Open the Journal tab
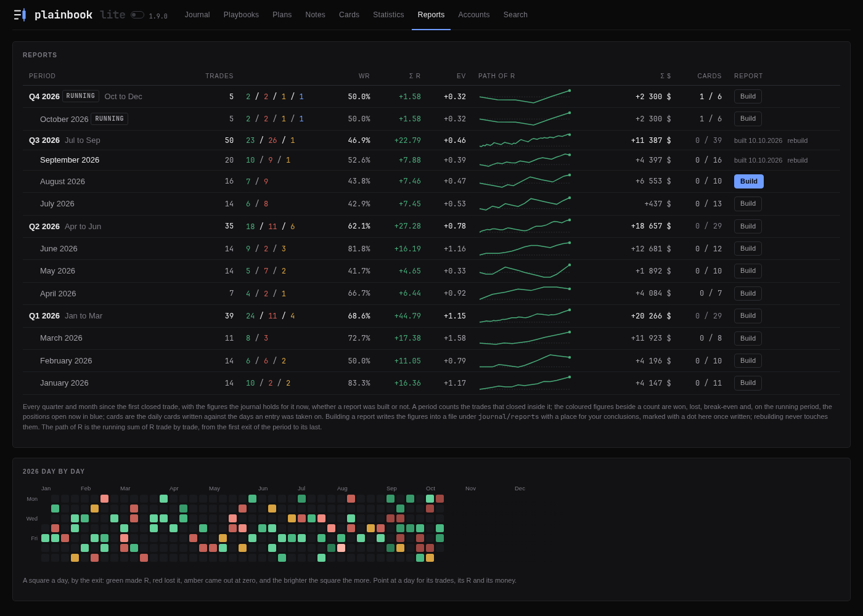This screenshot has width=863, height=616. (197, 15)
